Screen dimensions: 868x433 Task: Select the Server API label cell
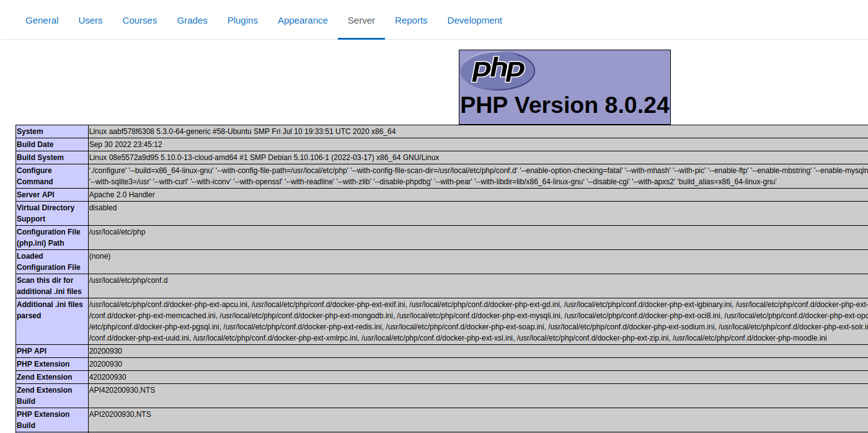coord(52,195)
